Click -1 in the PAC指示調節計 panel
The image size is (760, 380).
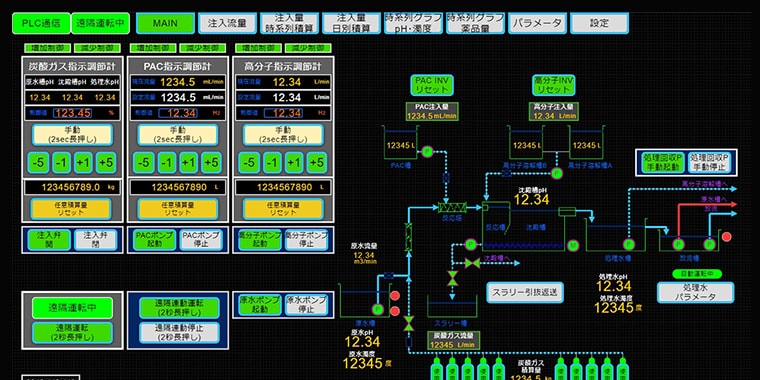[166, 163]
